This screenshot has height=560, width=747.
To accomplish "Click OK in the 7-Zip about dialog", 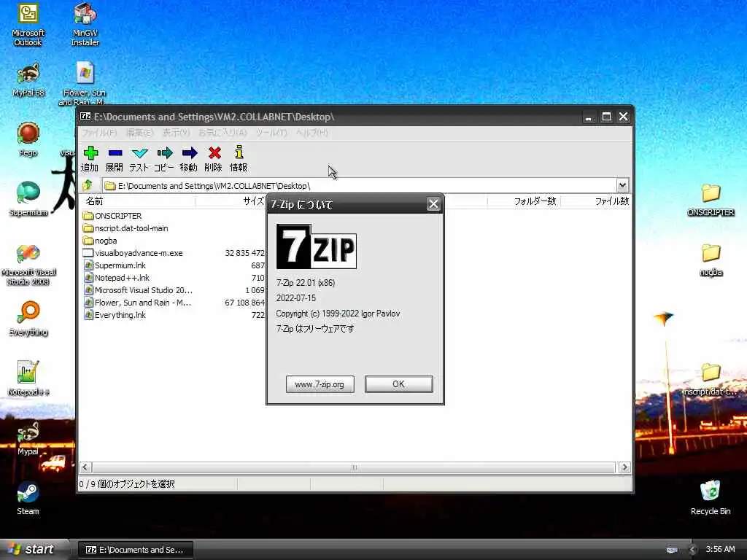I will (x=399, y=384).
